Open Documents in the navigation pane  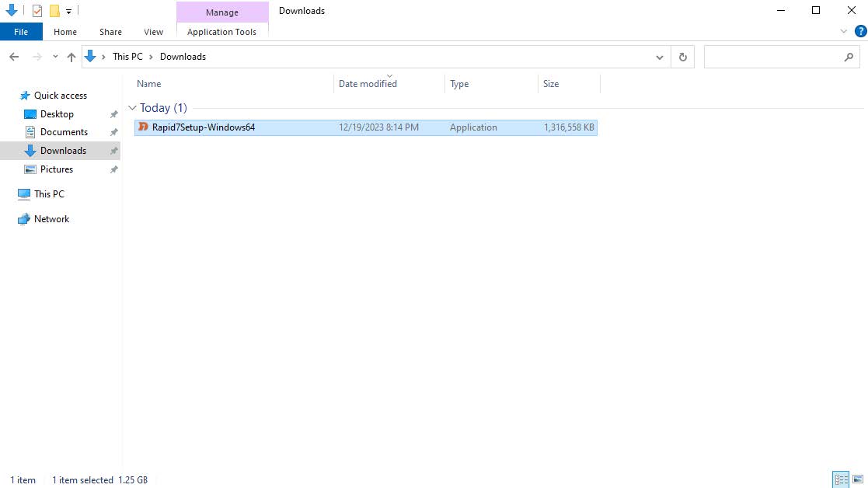tap(64, 131)
